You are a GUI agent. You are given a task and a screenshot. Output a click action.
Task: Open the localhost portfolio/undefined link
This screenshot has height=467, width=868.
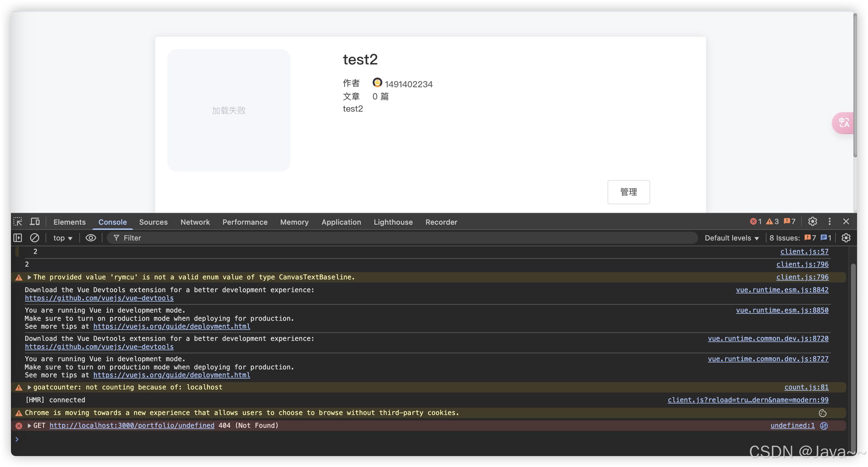click(x=132, y=426)
